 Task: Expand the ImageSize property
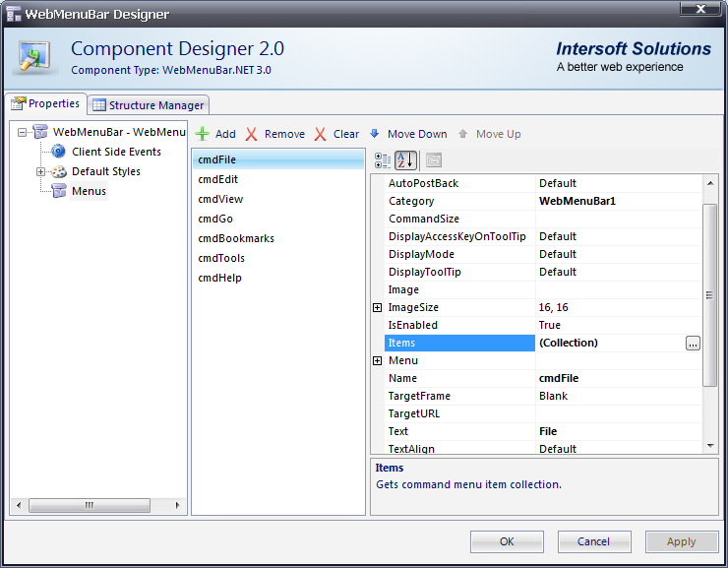378,308
